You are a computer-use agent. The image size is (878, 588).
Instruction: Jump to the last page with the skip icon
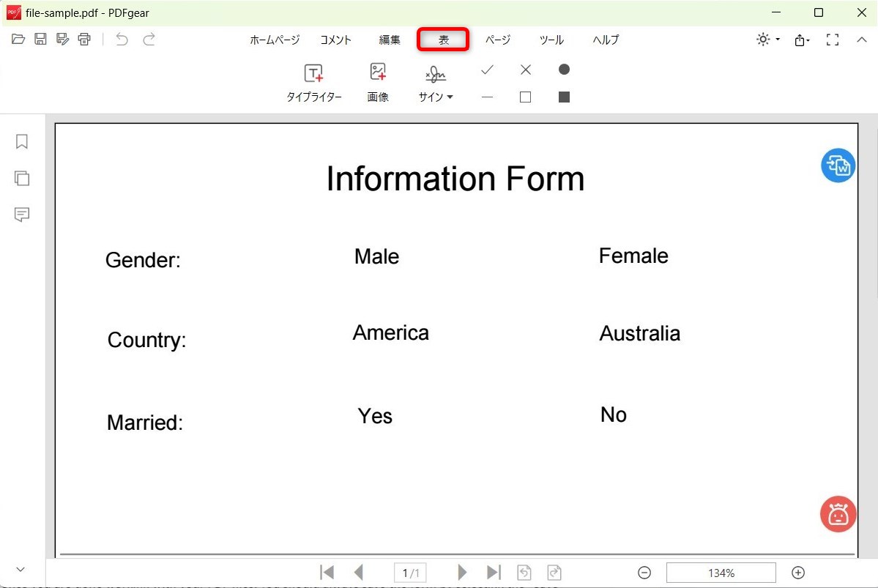[x=494, y=572]
